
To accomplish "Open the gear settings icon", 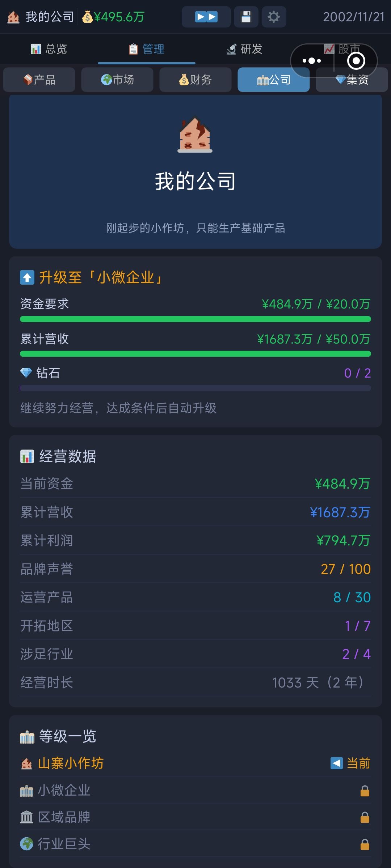I will (274, 17).
